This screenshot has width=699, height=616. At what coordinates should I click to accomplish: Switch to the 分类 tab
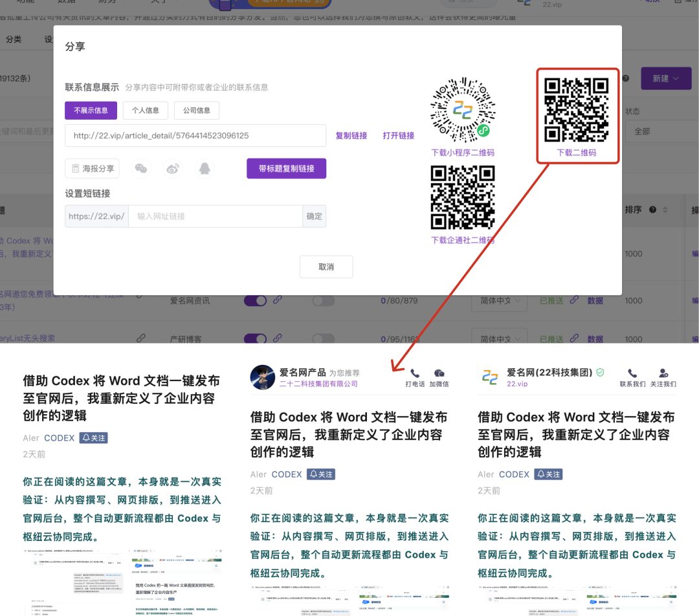tap(14, 39)
